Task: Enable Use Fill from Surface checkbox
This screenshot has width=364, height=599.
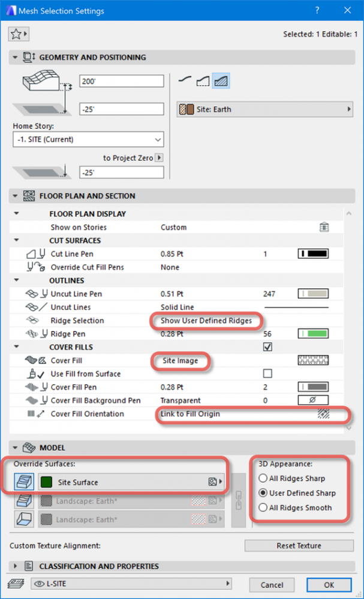Action: 267,373
